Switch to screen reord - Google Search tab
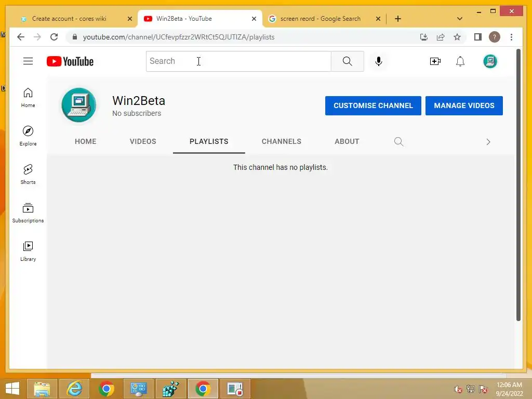This screenshot has width=532, height=399. (x=320, y=19)
